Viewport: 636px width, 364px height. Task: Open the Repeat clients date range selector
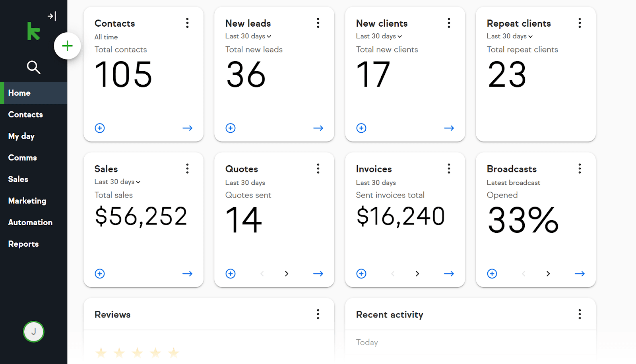pyautogui.click(x=509, y=36)
